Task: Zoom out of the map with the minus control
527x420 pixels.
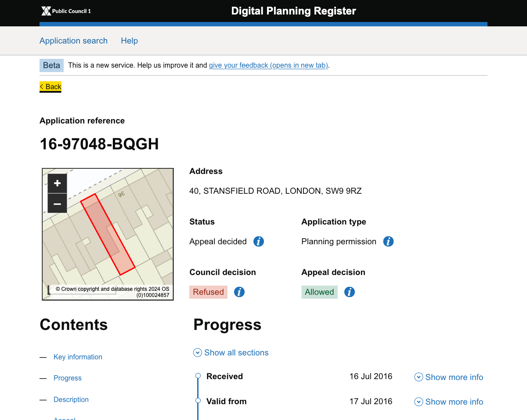Action: tap(57, 203)
